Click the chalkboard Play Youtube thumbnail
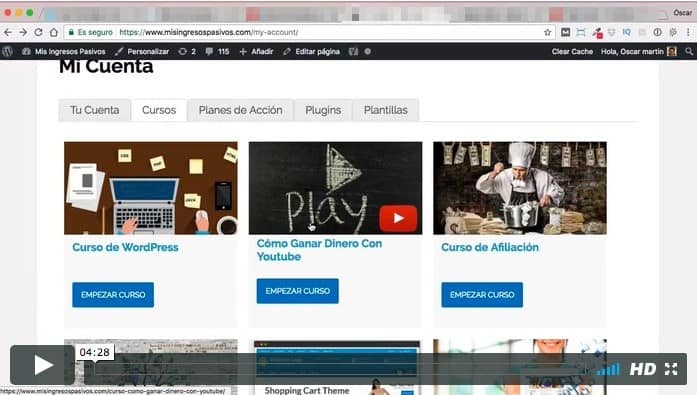This screenshot has width=697, height=395. (x=335, y=188)
